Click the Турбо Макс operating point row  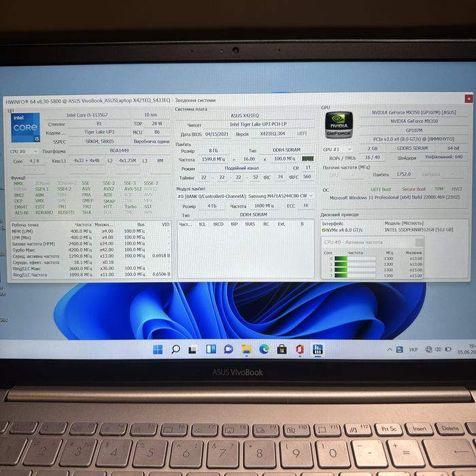(90, 250)
